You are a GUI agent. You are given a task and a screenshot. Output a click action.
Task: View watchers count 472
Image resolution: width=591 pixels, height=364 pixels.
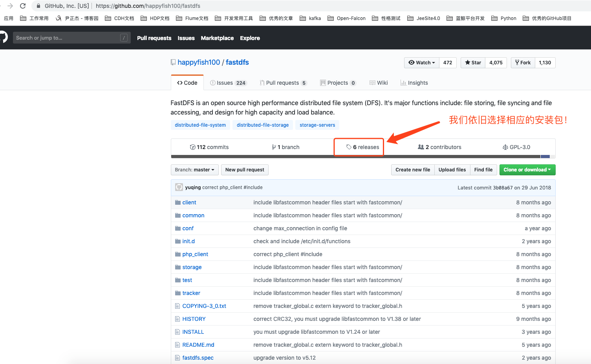click(448, 63)
